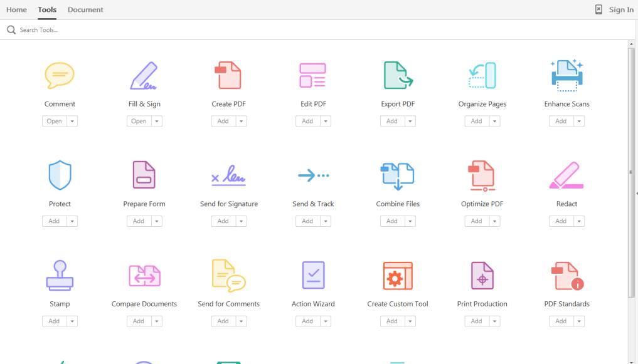Select the Stamp tool icon
The width and height of the screenshot is (638, 364).
pyautogui.click(x=60, y=276)
